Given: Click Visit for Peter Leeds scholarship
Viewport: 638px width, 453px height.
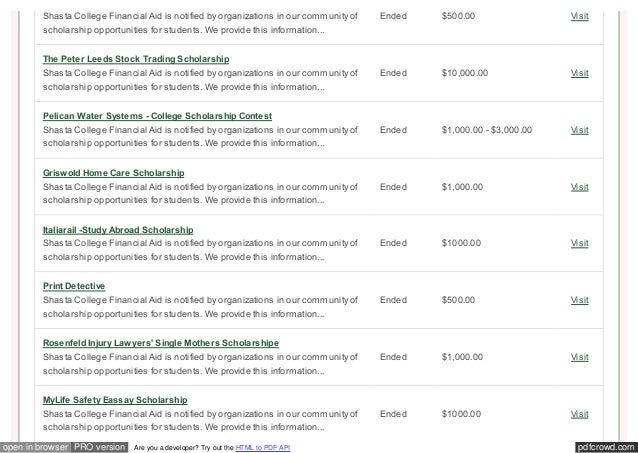Looking at the screenshot, I should [x=579, y=73].
